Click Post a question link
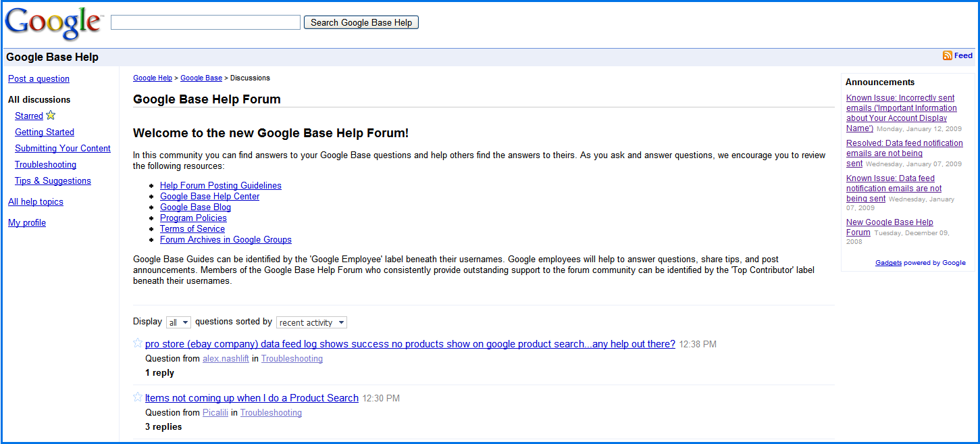This screenshot has width=980, height=444. pos(38,79)
